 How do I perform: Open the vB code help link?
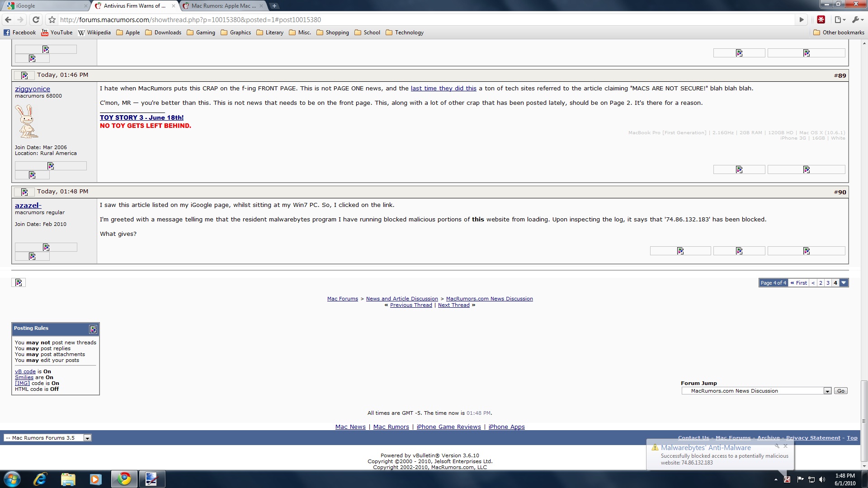tap(25, 371)
